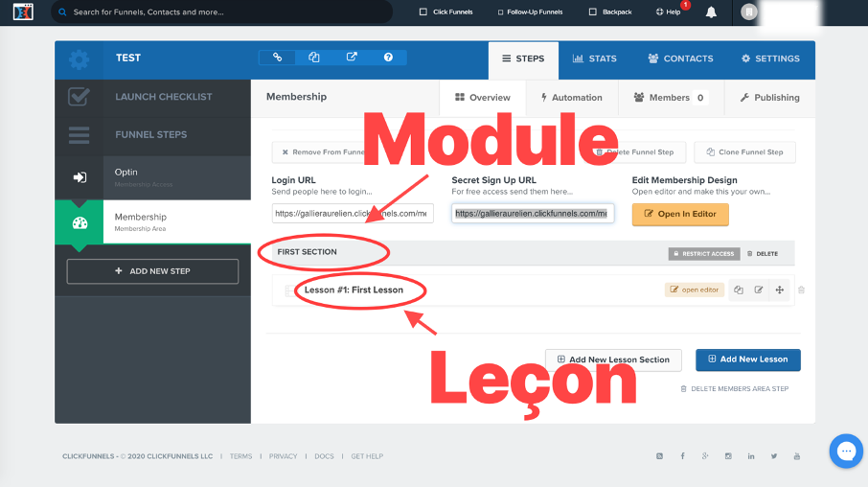Click the Add New Step button
The image size is (868, 487).
pyautogui.click(x=152, y=271)
